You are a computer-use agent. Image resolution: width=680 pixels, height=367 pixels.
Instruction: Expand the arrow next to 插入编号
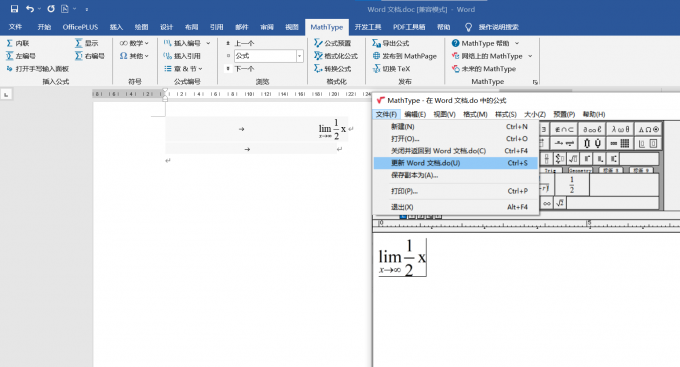[208, 43]
